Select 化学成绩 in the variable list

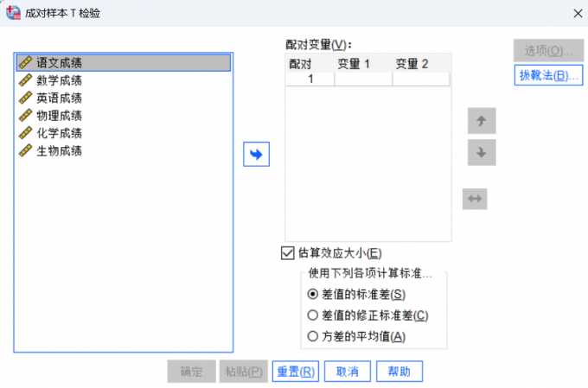click(x=124, y=133)
